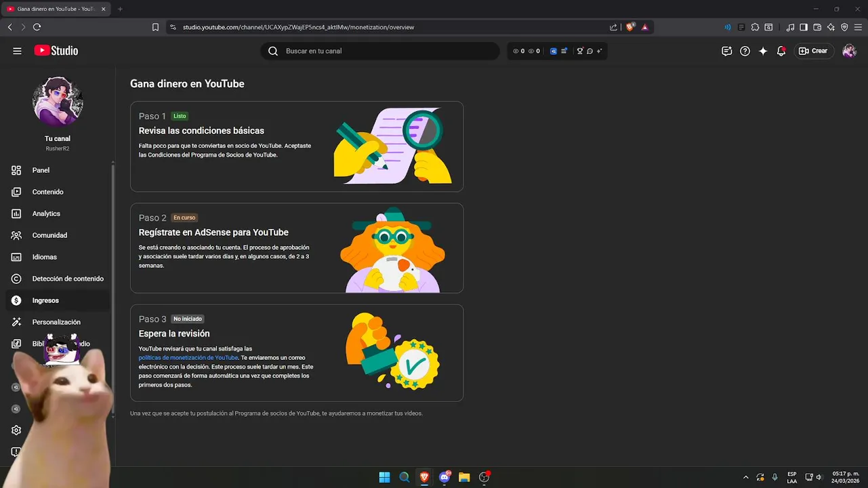Viewport: 868px width, 488px height.
Task: Click the share icon in address bar
Action: (x=613, y=27)
